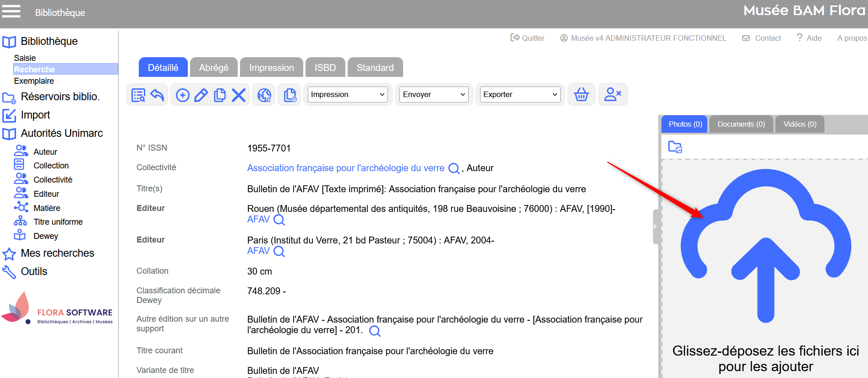Click Quitter to log out
This screenshot has height=378, width=868.
tap(528, 38)
